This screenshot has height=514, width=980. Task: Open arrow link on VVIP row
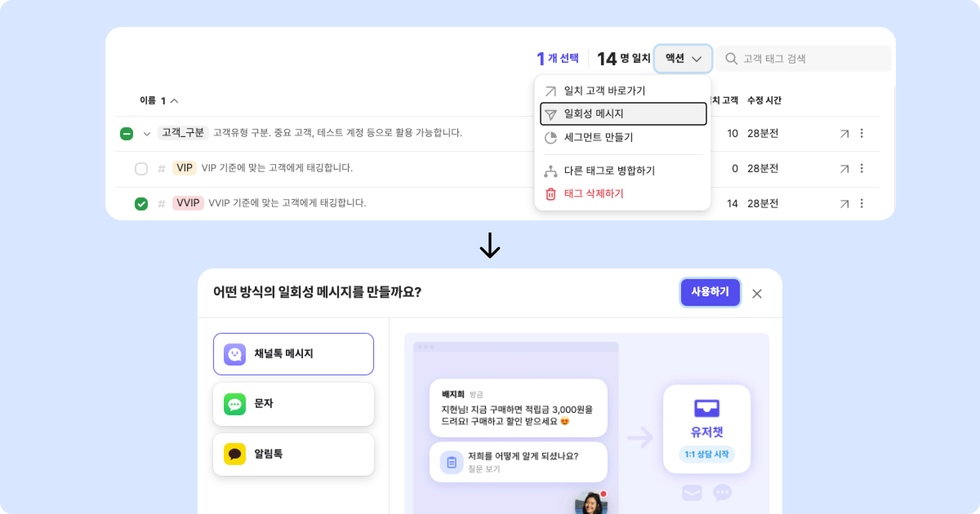(x=844, y=204)
